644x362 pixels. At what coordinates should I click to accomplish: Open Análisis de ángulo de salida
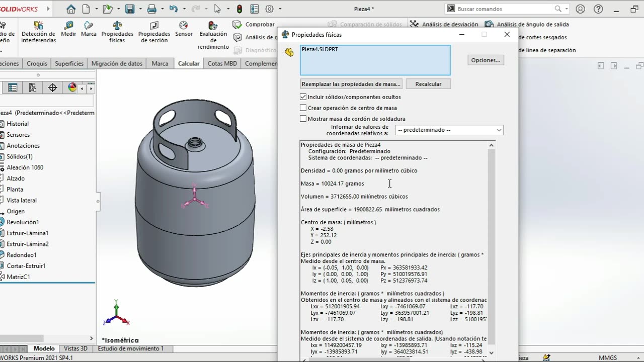[527, 24]
